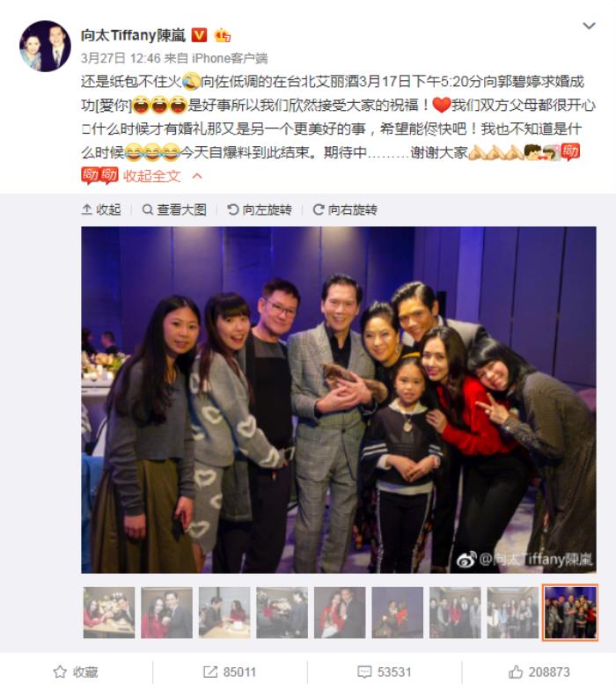Image resolution: width=616 pixels, height=690 pixels.
Task: Rotate the photo left with 向左旋转
Action: pos(259,209)
